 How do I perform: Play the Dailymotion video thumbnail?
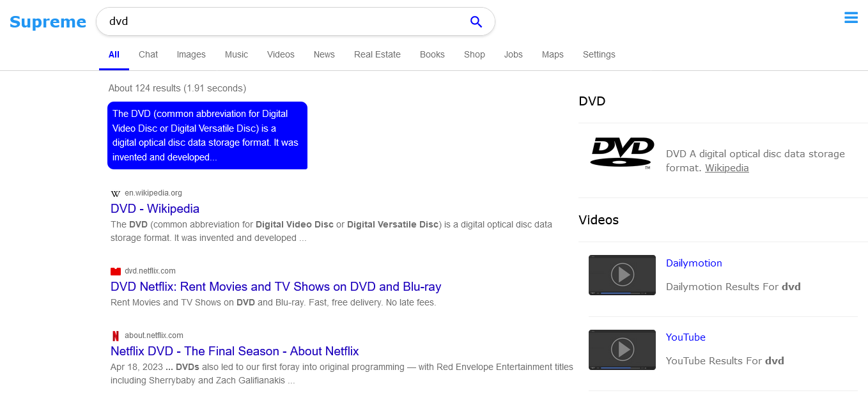click(622, 275)
